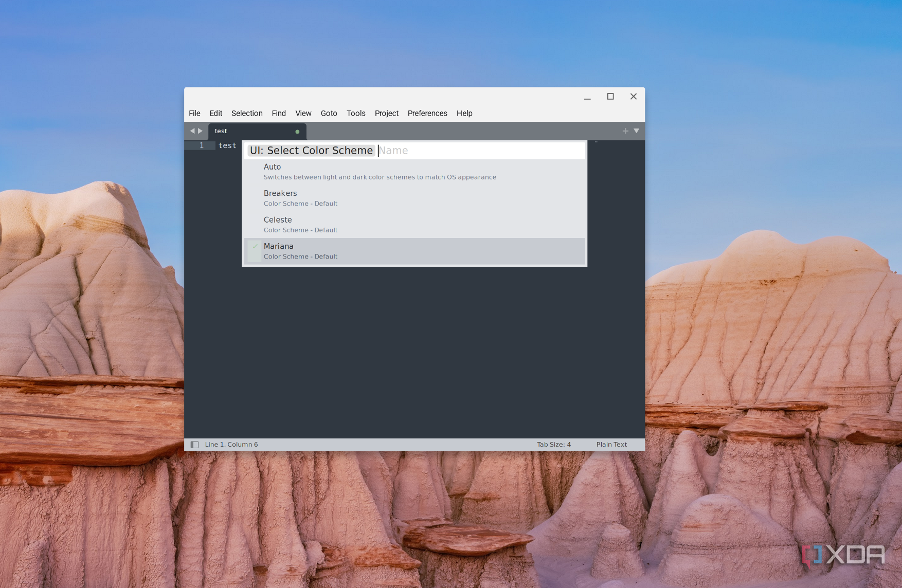The image size is (902, 588).
Task: Open the Find menu
Action: point(279,113)
